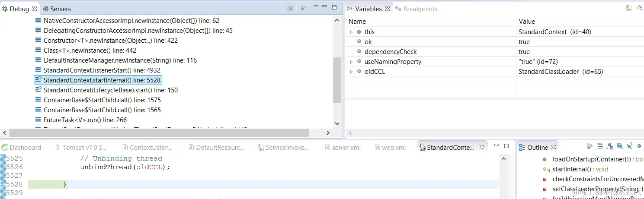
Task: Click Debug view horizontal scroll left arrow
Action: [4, 133]
